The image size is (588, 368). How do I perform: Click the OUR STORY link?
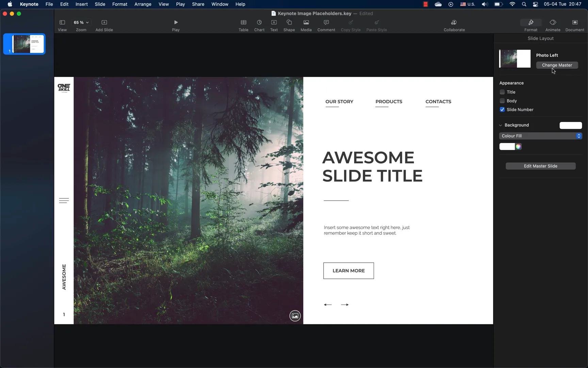click(339, 102)
